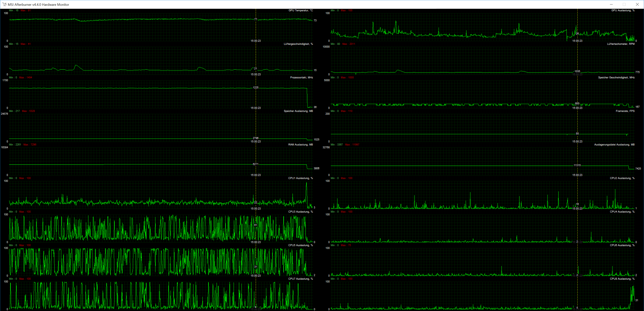
Task: Click the Auslagerungsdatei Auslastung graph label
Action: (x=614, y=145)
